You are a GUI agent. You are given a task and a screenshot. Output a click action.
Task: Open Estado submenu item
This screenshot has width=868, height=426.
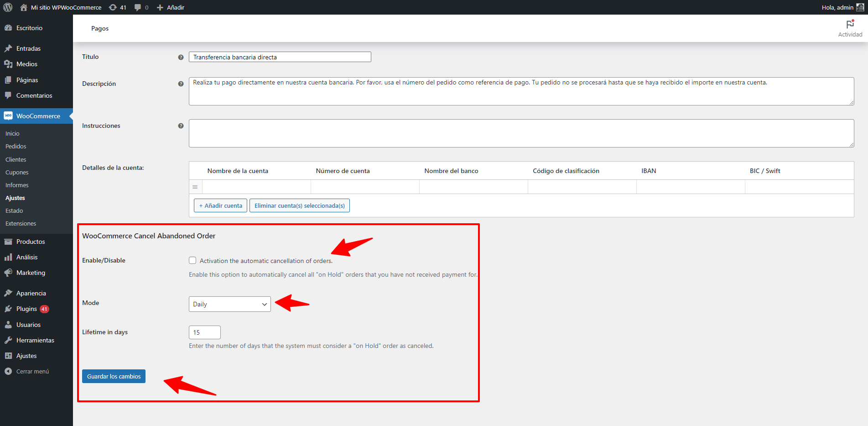coord(14,210)
